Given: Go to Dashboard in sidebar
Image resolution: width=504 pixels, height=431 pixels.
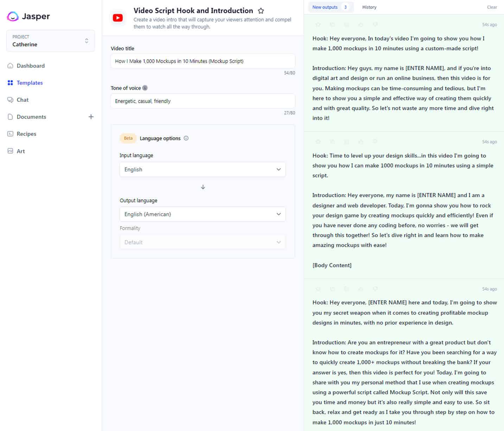Looking at the screenshot, I should pos(31,66).
